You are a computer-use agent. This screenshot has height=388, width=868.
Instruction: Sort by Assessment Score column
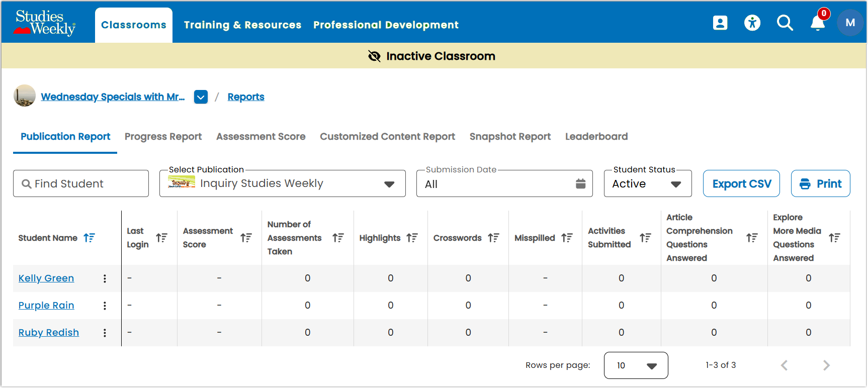coord(246,238)
